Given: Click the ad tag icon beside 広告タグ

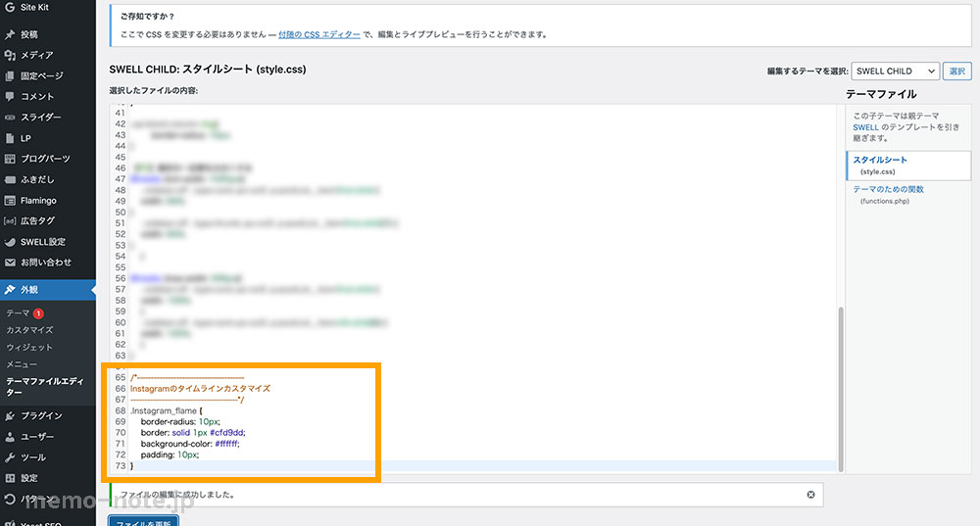Looking at the screenshot, I should tap(10, 220).
